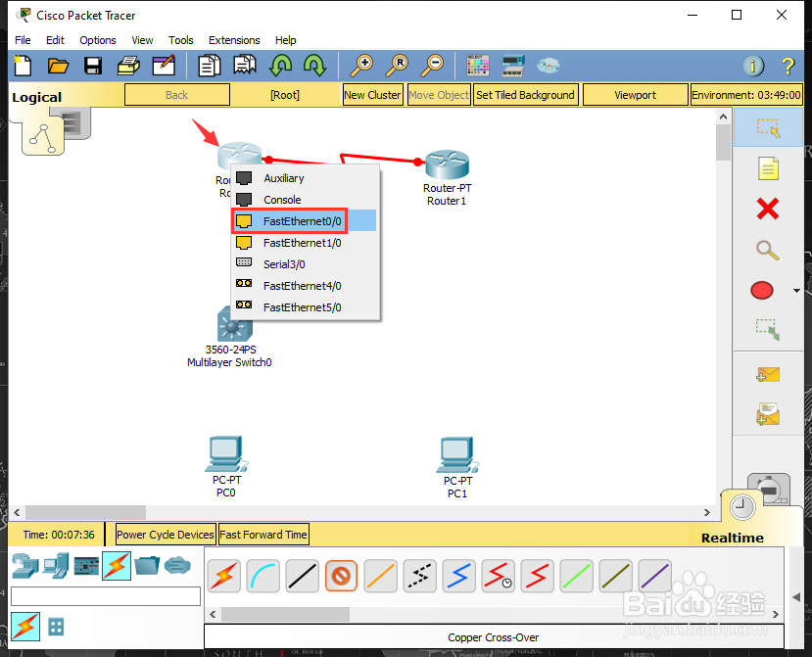This screenshot has height=657, width=812.
Task: Click Set Tiled Background button
Action: click(x=525, y=95)
